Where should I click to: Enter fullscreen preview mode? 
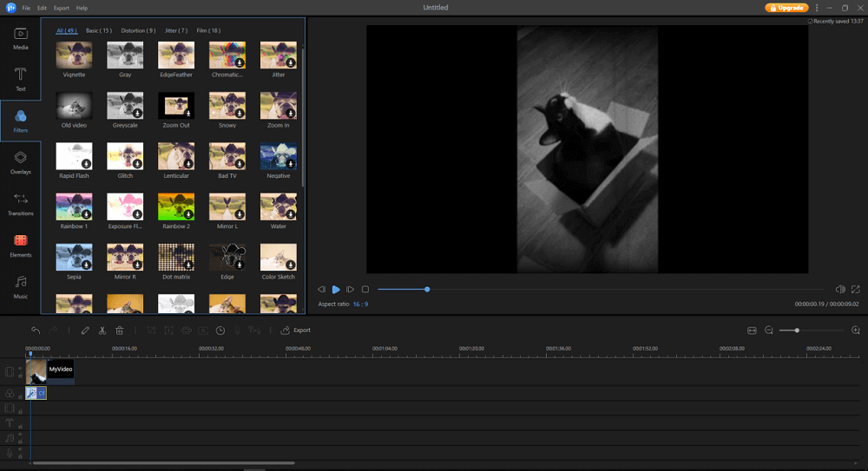point(856,290)
